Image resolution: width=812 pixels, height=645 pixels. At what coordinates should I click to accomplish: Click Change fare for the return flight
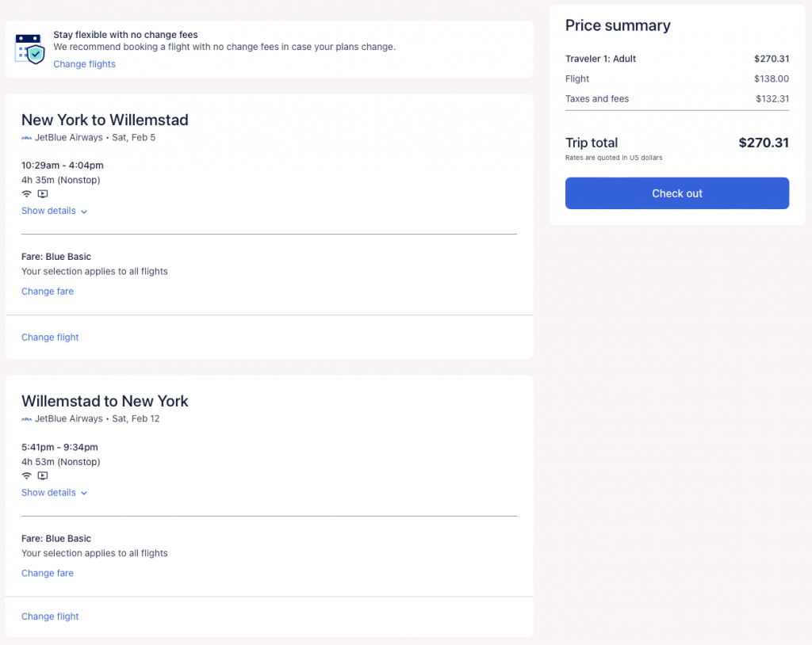[x=48, y=574]
